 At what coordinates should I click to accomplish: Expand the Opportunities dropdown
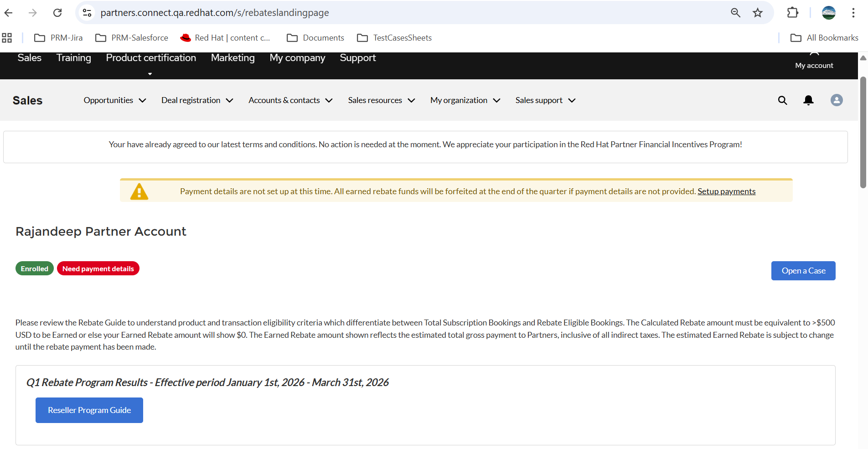click(115, 100)
